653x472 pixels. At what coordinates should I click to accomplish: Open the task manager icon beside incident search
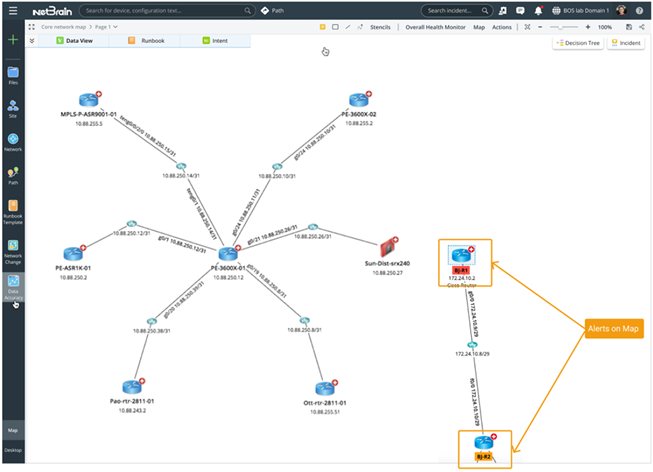tap(503, 11)
